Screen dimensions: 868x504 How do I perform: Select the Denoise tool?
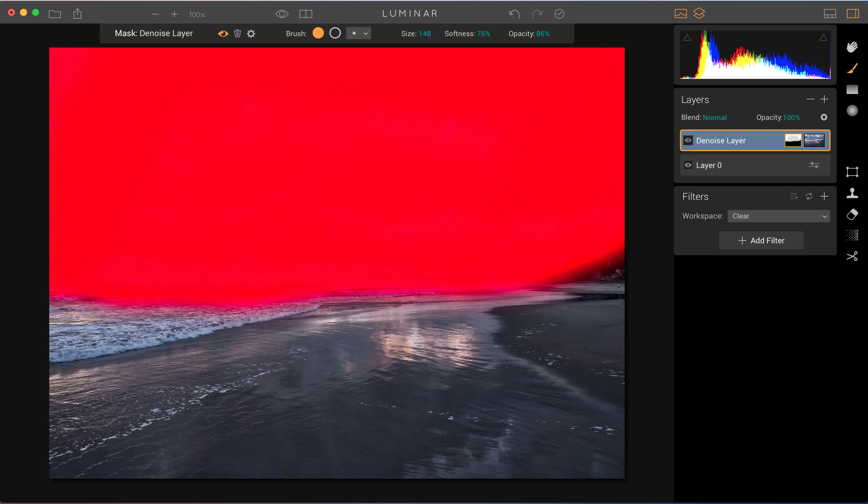tap(852, 235)
